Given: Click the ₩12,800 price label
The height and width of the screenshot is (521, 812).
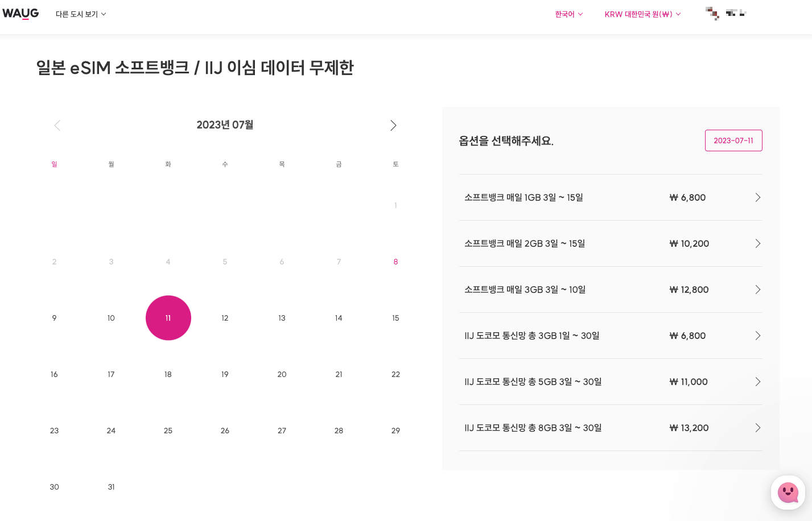Looking at the screenshot, I should pyautogui.click(x=689, y=290).
